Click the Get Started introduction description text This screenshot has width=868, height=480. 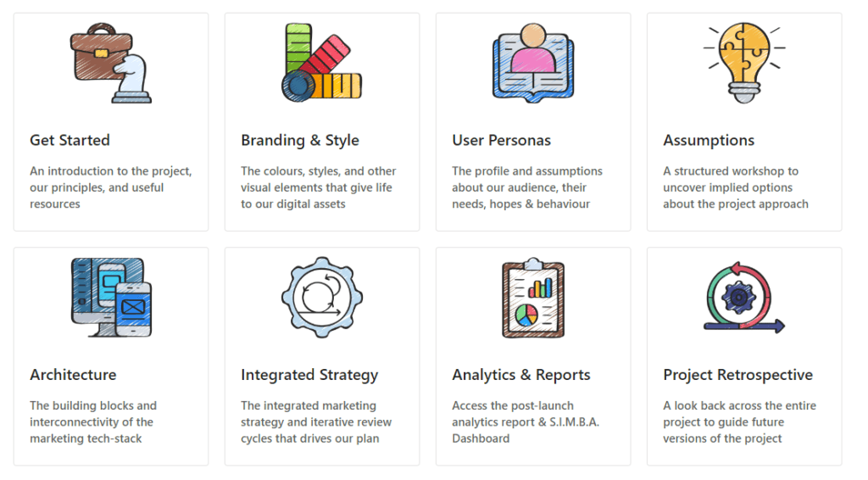point(111,187)
